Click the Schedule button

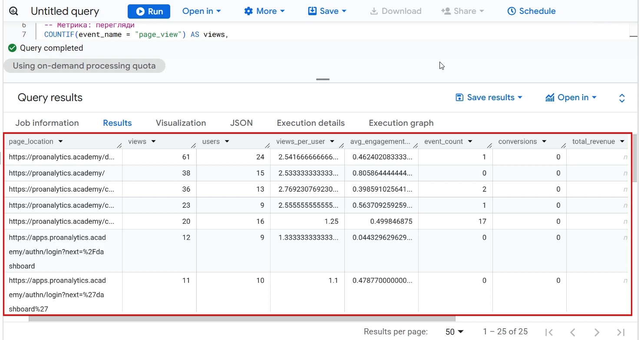532,11
